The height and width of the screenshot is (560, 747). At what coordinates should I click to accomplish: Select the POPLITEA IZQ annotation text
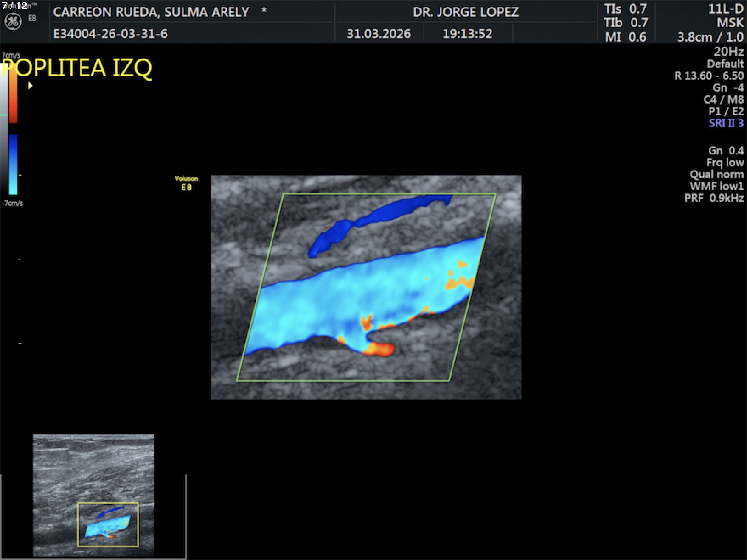77,68
